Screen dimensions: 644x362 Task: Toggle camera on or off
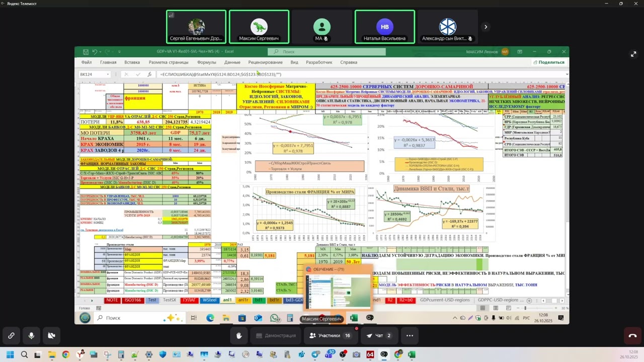click(x=51, y=335)
